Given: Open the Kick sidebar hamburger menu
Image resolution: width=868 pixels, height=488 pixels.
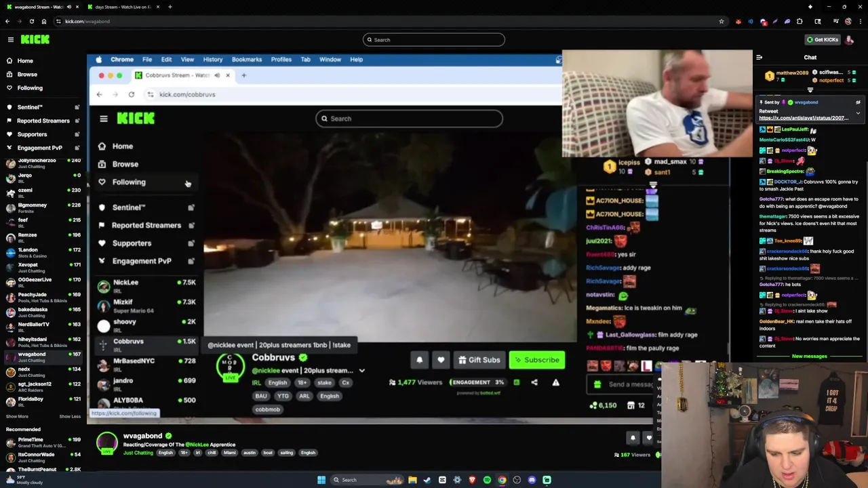Looking at the screenshot, I should click(x=11, y=40).
